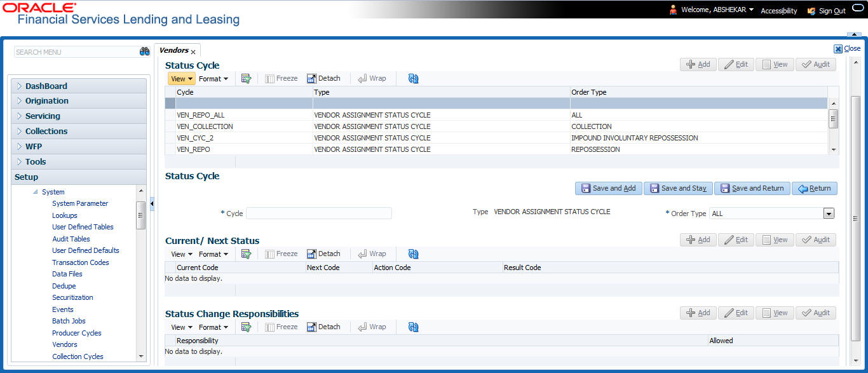Collapse the System tree node
Screen dimensions: 868x373
click(36, 192)
